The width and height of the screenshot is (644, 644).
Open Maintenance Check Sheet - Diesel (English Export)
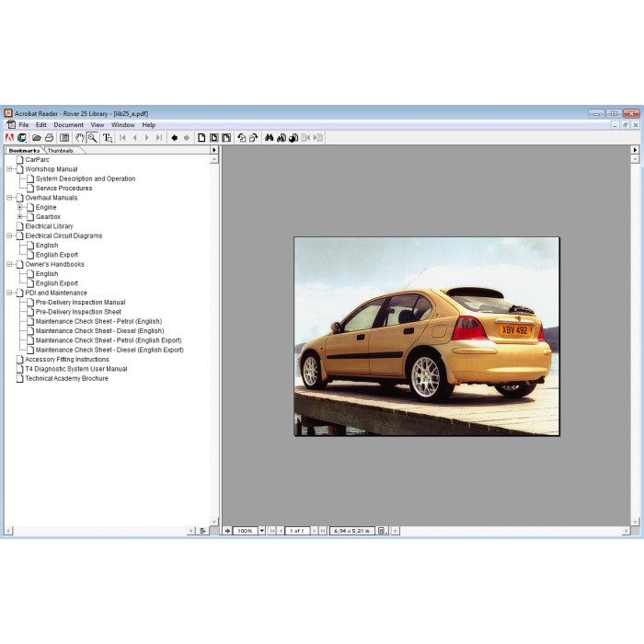[x=109, y=350]
